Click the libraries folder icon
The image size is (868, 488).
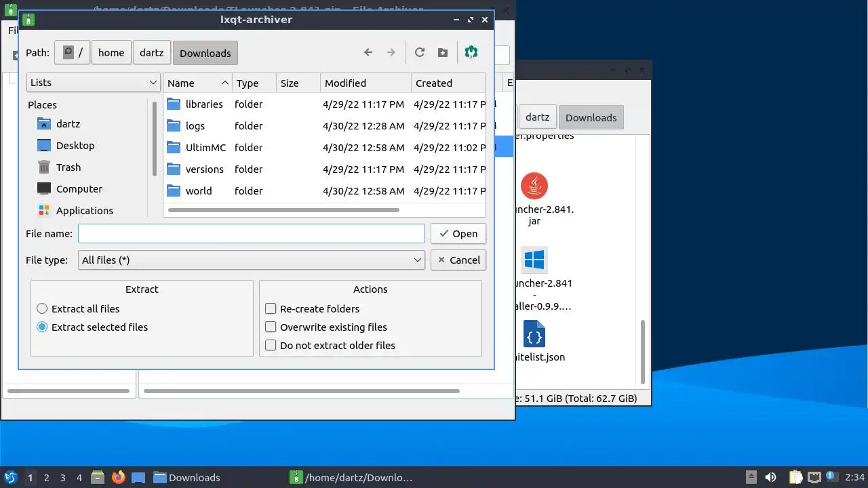(x=174, y=104)
